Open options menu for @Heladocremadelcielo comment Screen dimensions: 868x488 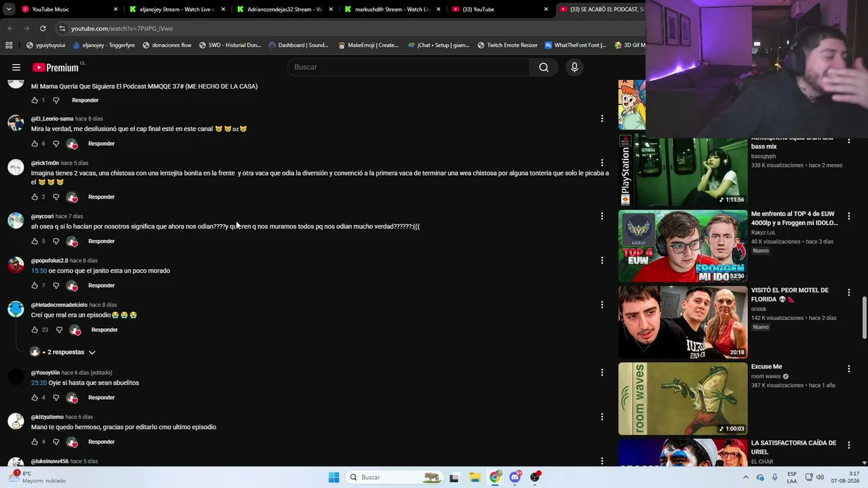pos(601,305)
